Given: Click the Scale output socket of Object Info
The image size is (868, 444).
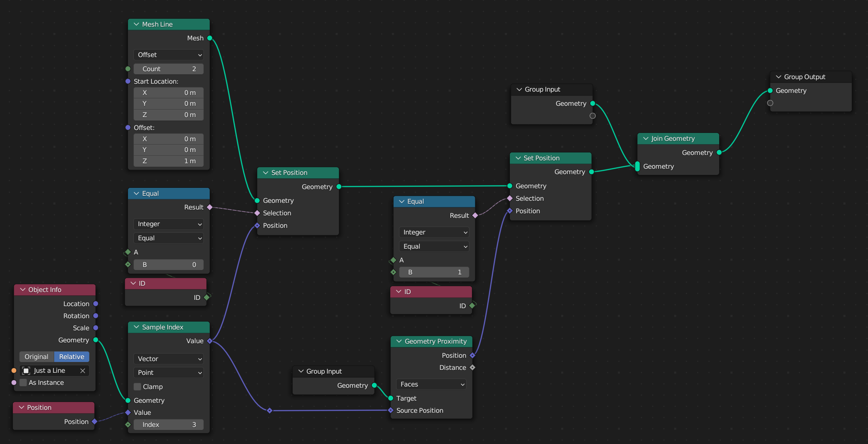Looking at the screenshot, I should coord(95,328).
